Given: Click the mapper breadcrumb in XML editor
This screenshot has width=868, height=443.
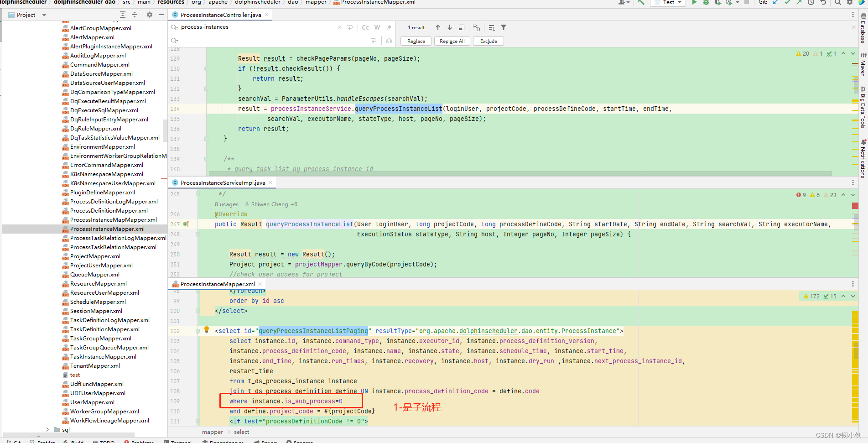Looking at the screenshot, I should click(x=213, y=432).
